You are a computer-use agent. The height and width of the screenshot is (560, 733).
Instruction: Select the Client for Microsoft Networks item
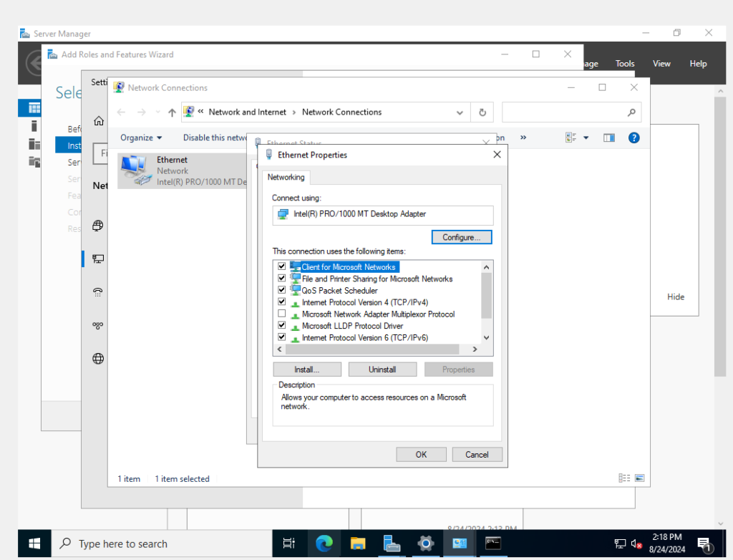(349, 267)
